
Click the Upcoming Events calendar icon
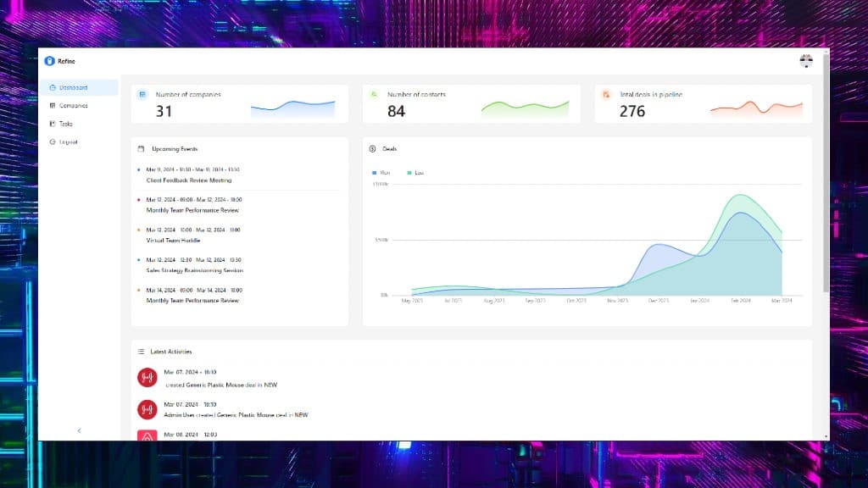[x=141, y=149]
